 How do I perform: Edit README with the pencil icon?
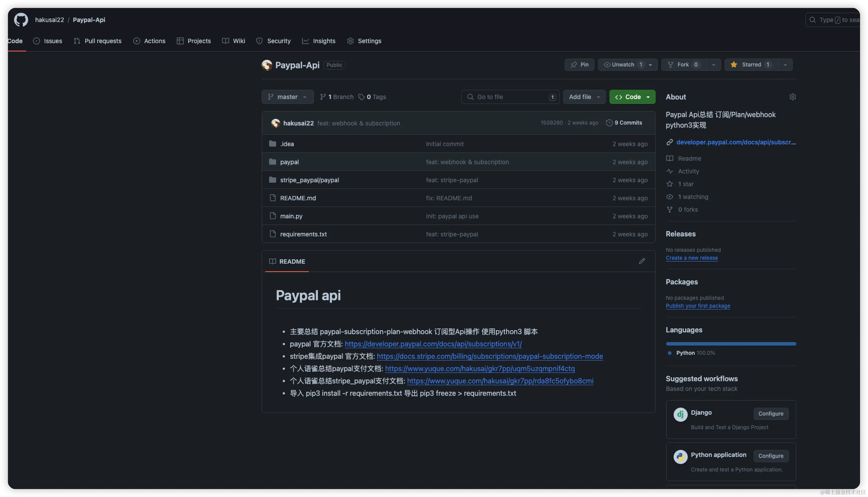click(642, 261)
